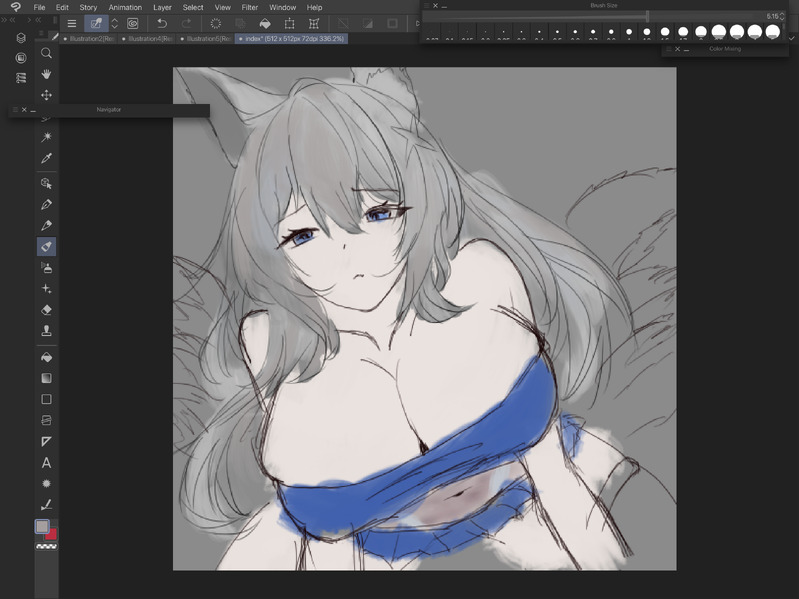
Task: Select the Text tool
Action: point(46,463)
